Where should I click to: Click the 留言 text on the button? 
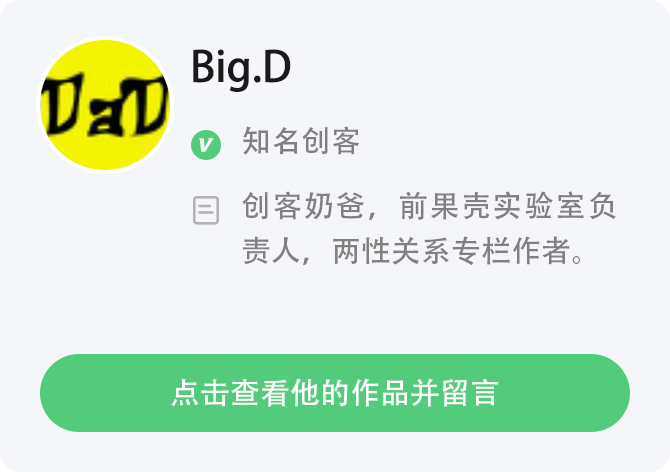tap(469, 393)
